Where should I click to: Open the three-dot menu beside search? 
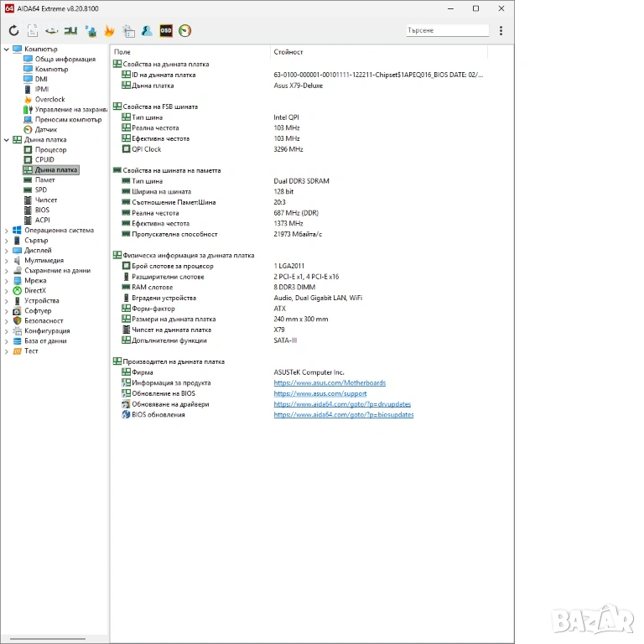501,31
